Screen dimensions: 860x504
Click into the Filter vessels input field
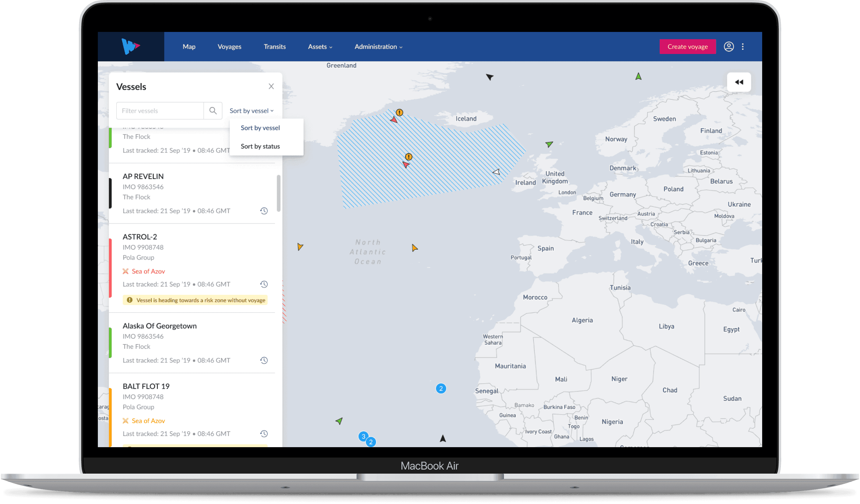(x=160, y=111)
